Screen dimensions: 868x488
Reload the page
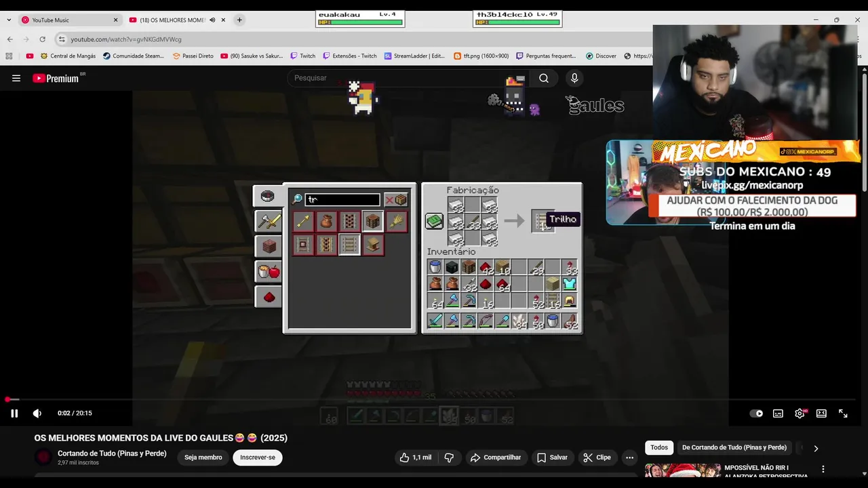[42, 39]
